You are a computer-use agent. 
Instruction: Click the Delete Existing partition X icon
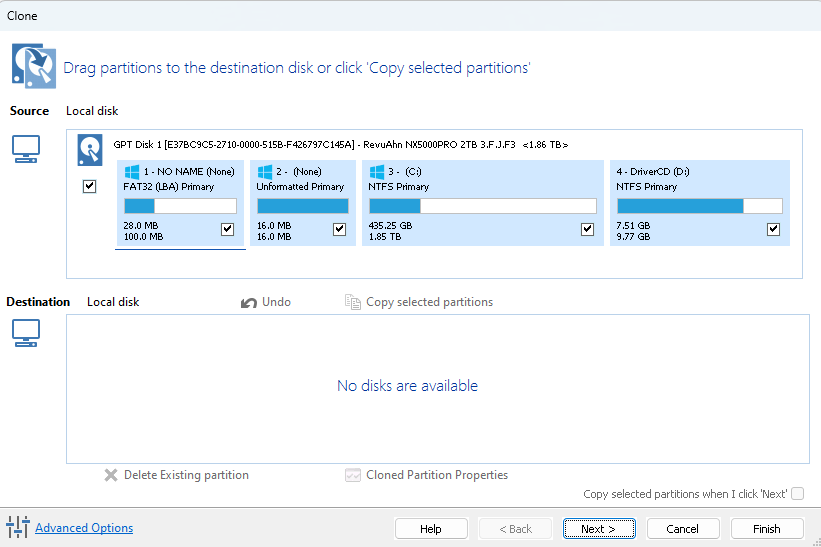click(x=111, y=475)
